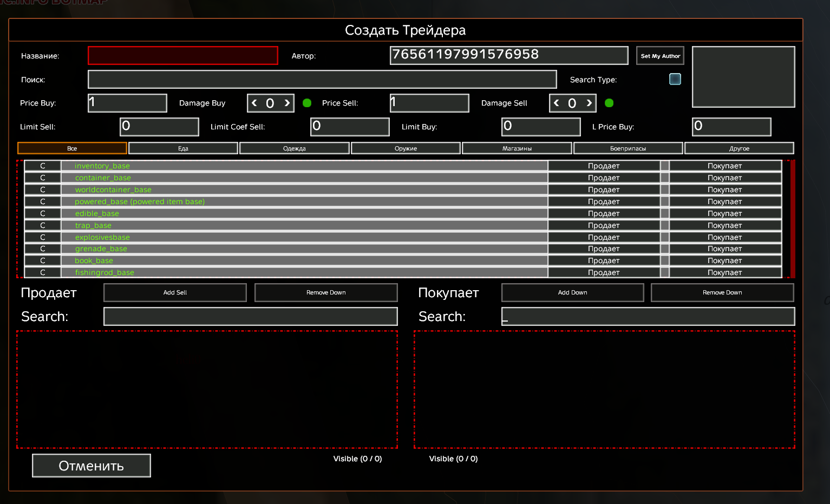
Task: Open the Боеприпасы category tab
Action: click(628, 148)
